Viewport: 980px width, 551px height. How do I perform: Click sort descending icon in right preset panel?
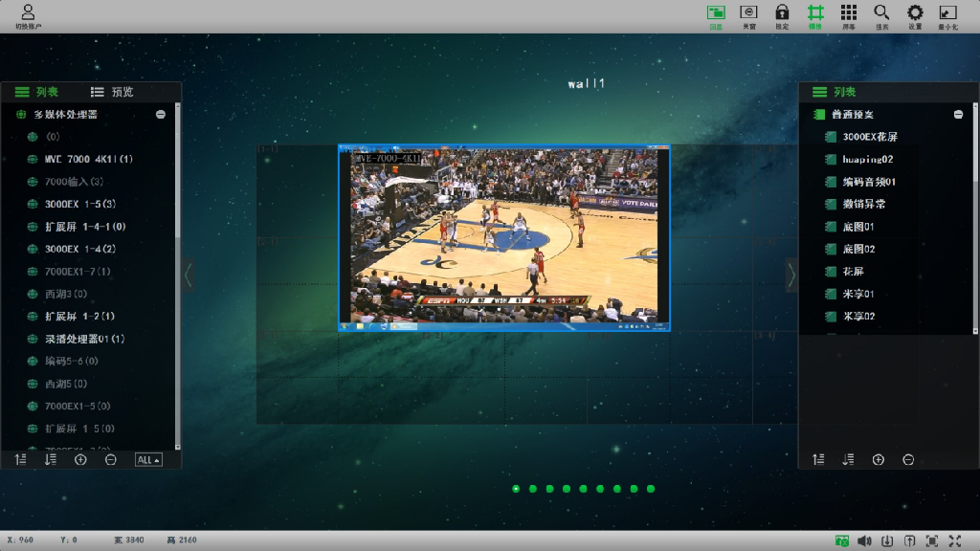coord(848,460)
